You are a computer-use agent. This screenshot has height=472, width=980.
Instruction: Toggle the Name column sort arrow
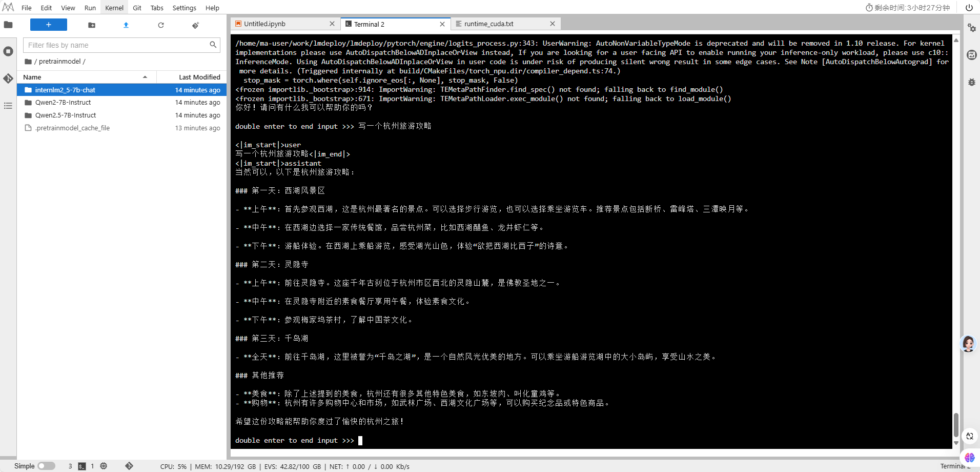coord(145,77)
